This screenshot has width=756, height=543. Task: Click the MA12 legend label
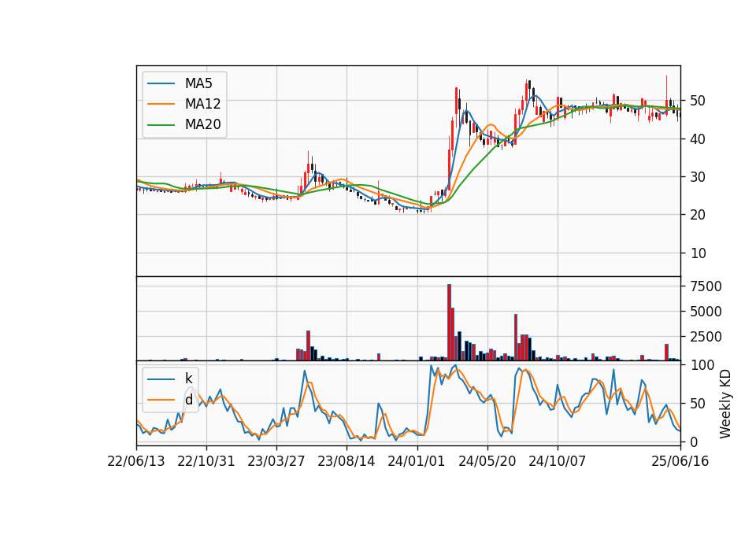[202, 104]
